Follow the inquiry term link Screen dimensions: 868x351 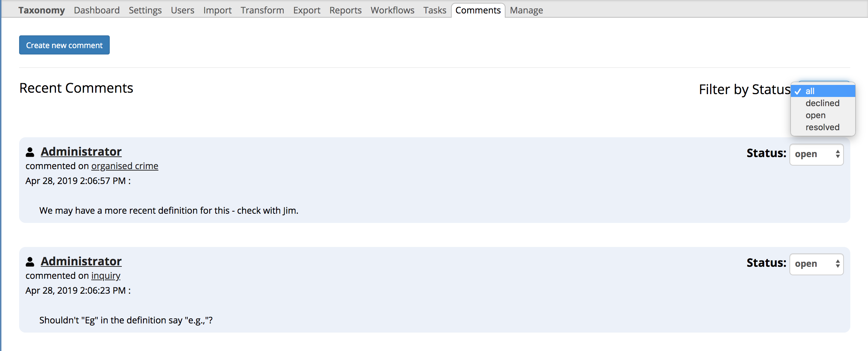(x=105, y=276)
